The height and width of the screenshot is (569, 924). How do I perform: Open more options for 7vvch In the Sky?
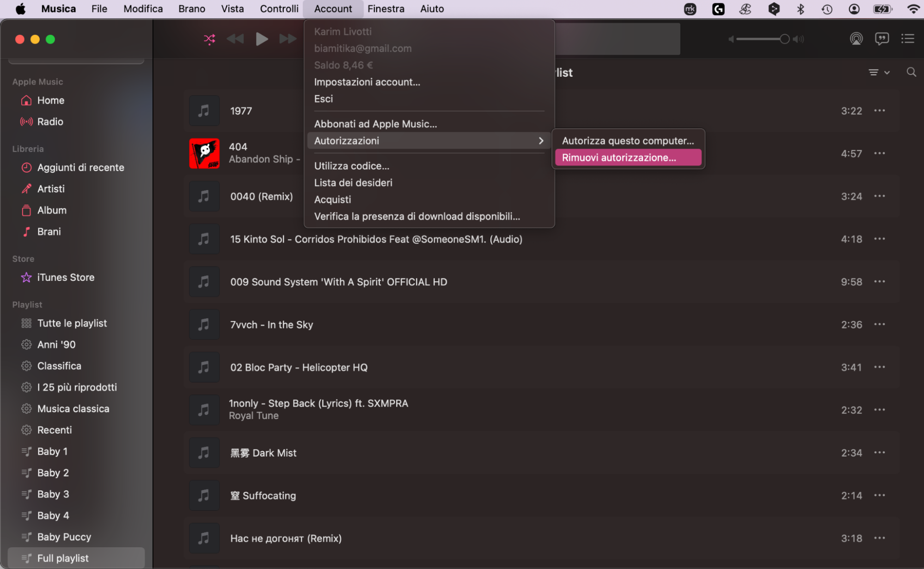(x=879, y=324)
